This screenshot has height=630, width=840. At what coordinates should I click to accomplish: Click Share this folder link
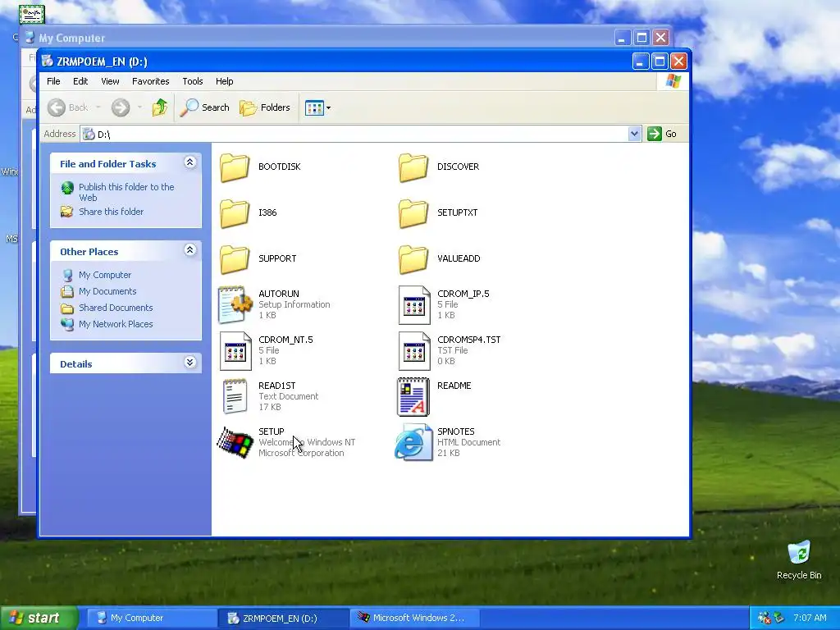coord(111,212)
